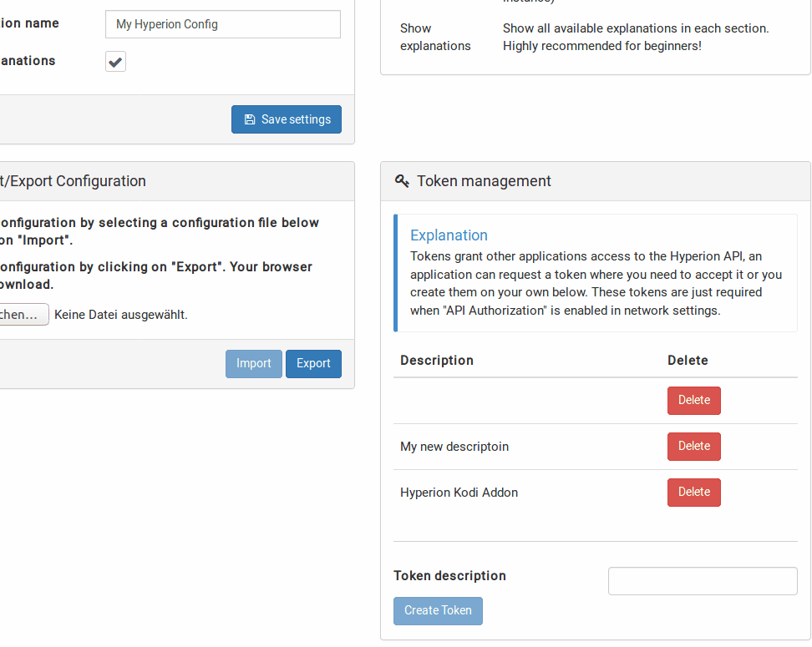Click the floppy disk icon on Save settings
The width and height of the screenshot is (812, 647).
250,119
